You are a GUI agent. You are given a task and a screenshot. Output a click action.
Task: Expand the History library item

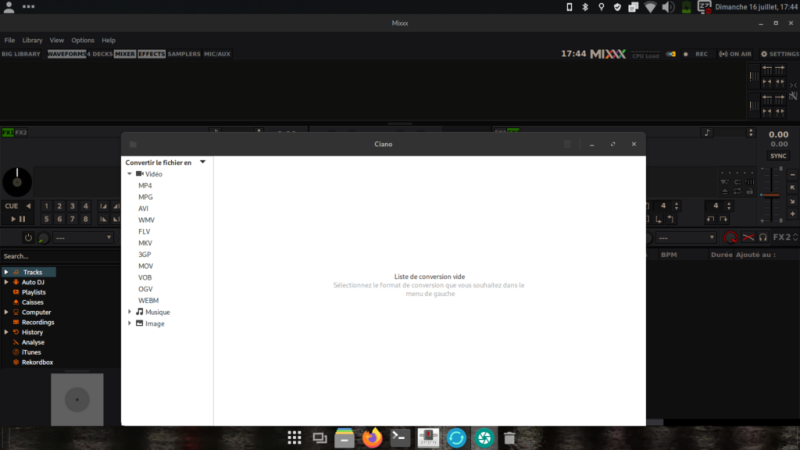click(6, 332)
